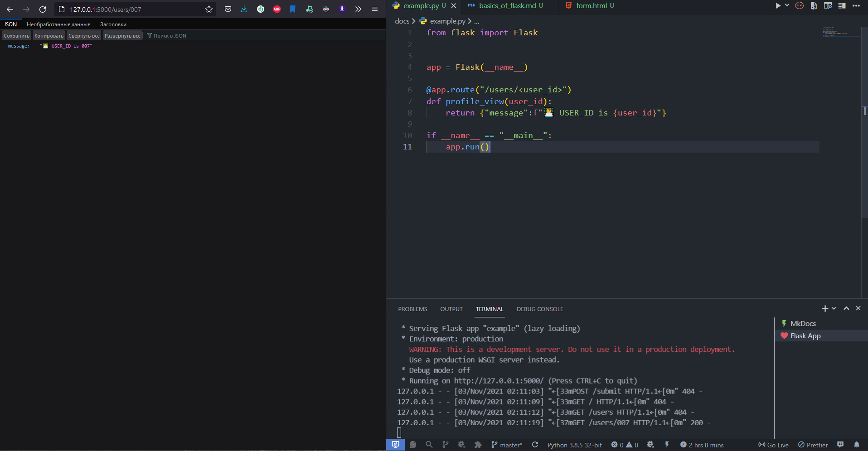Click the blue bookmark extension icon
Image resolution: width=868 pixels, height=451 pixels.
[x=293, y=9]
